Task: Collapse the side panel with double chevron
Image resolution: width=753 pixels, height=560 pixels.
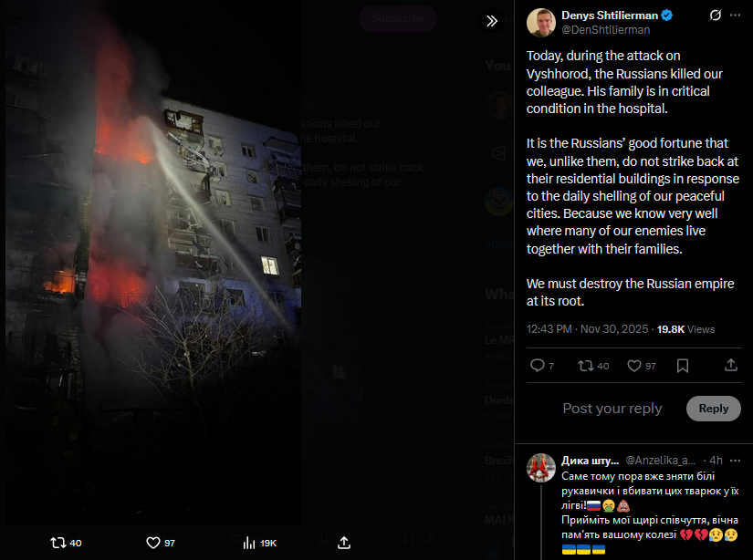Action: pos(492,21)
